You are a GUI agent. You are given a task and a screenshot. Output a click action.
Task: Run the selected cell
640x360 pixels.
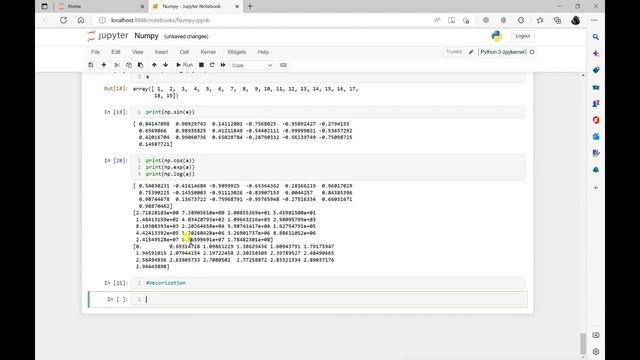pos(184,65)
